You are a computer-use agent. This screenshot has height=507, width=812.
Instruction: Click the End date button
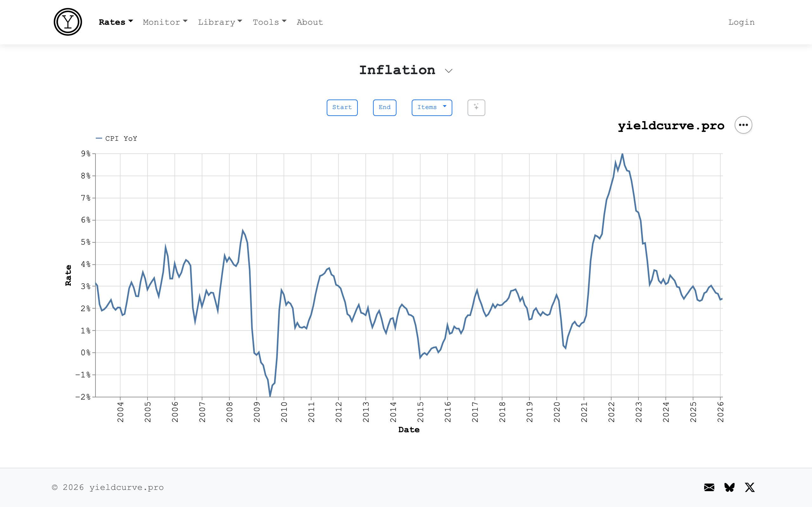(x=384, y=108)
